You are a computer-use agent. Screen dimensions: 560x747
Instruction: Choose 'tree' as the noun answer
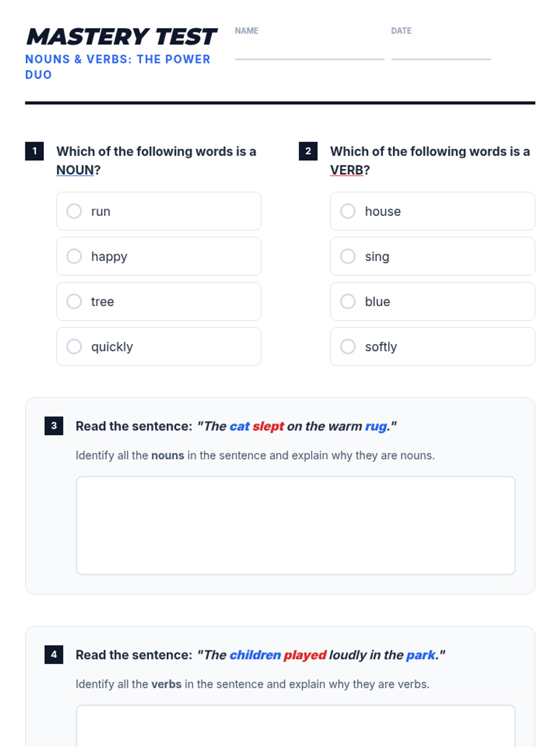point(74,302)
